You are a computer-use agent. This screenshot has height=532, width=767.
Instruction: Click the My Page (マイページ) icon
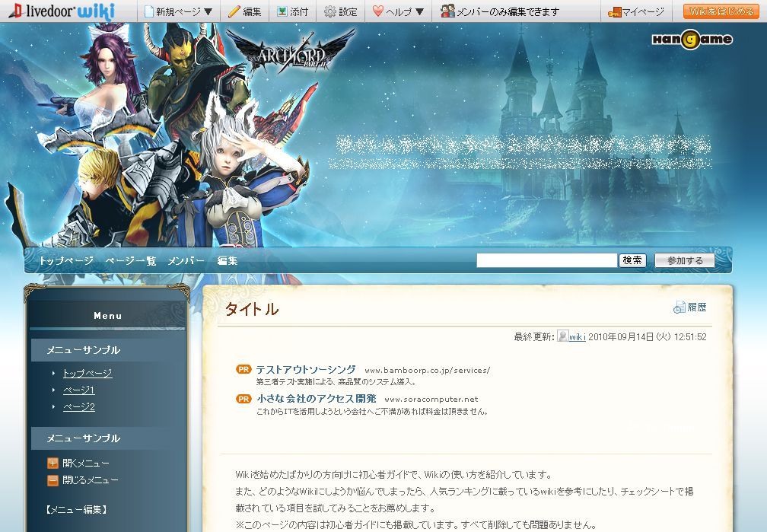(615, 11)
